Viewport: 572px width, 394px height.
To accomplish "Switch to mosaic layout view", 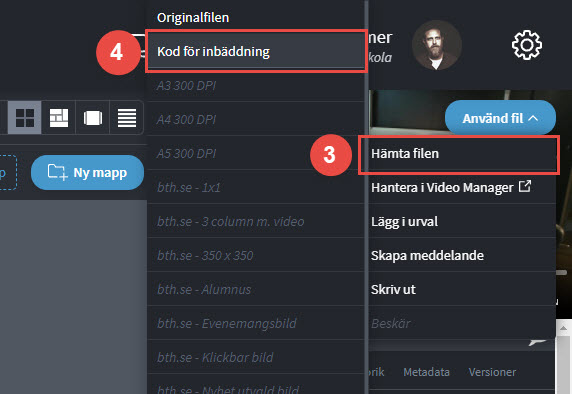I will [59, 118].
